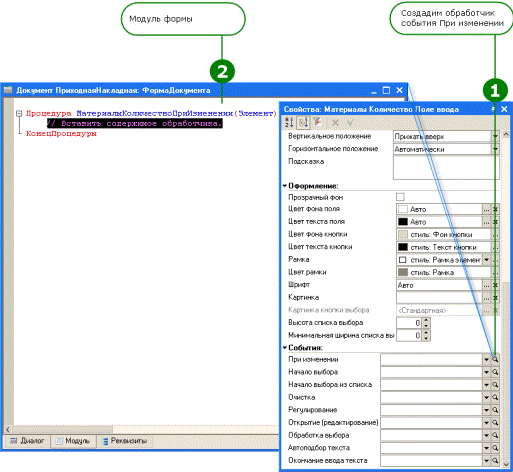The height and width of the screenshot is (472, 513).
Task: Click the confirm edit checkmark toolbar icon
Action: click(x=350, y=123)
